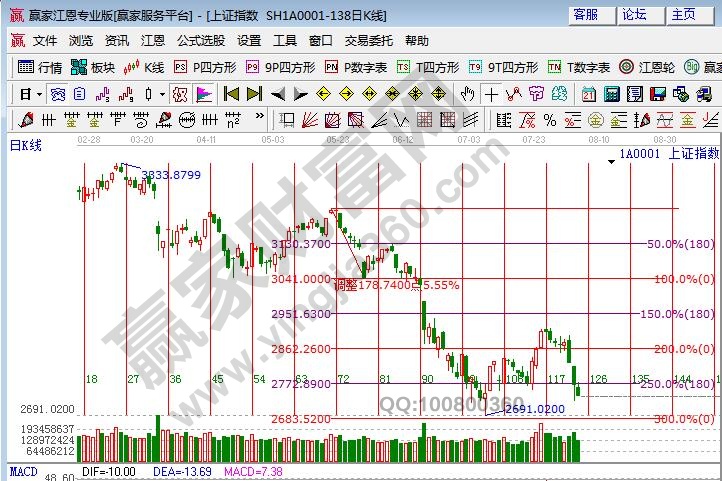Open the 行情 market quotes view
The image size is (722, 481).
pos(40,67)
